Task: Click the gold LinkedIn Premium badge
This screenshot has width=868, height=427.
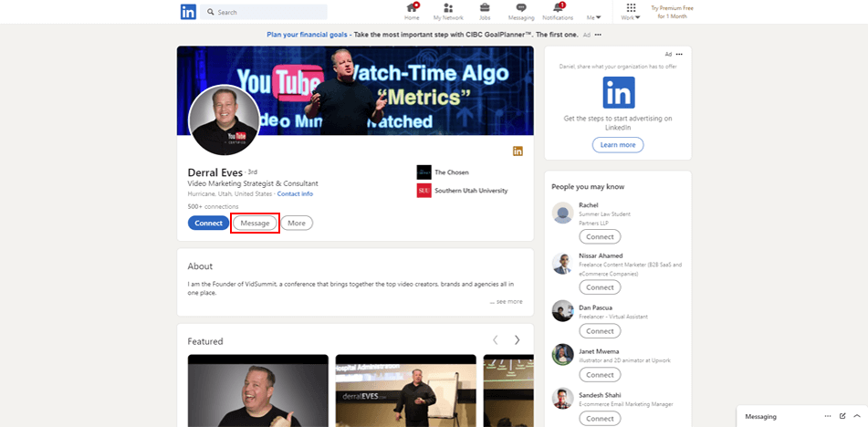Action: tap(518, 151)
